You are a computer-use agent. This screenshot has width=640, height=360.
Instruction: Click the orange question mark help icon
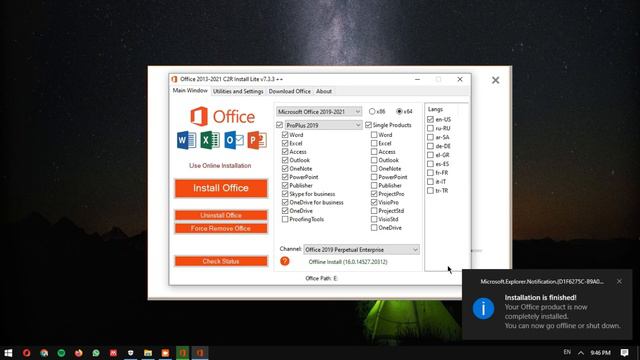tap(284, 261)
